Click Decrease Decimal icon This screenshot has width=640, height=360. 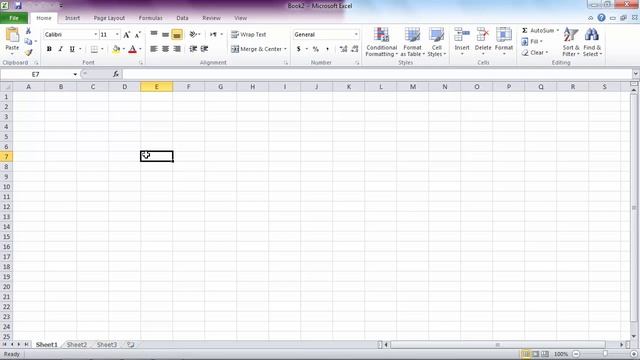(x=355, y=49)
